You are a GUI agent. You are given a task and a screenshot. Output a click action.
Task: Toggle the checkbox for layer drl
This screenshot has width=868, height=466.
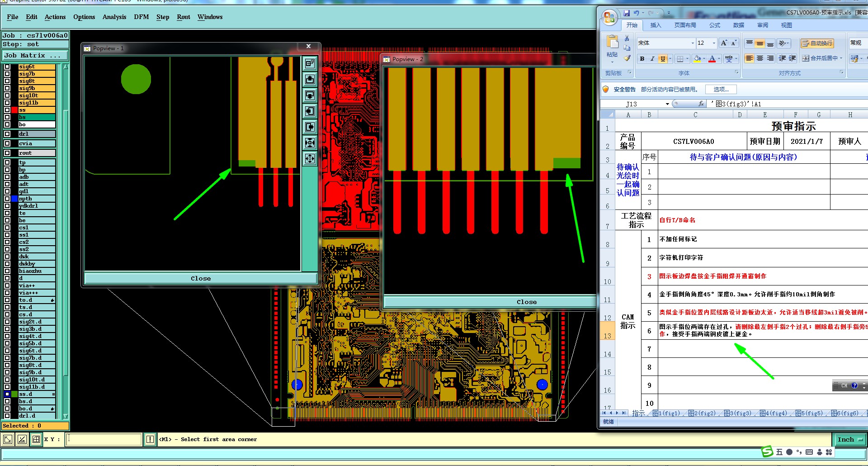7,134
